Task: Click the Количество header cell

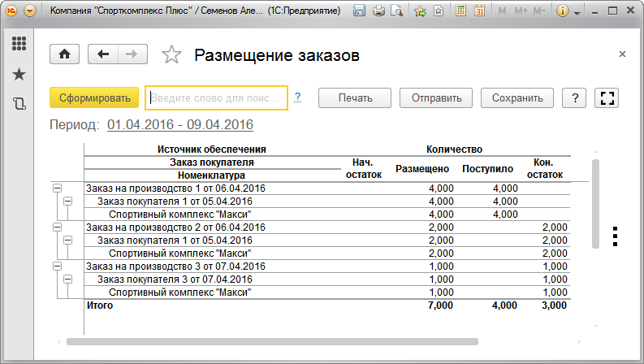Action: coord(454,149)
